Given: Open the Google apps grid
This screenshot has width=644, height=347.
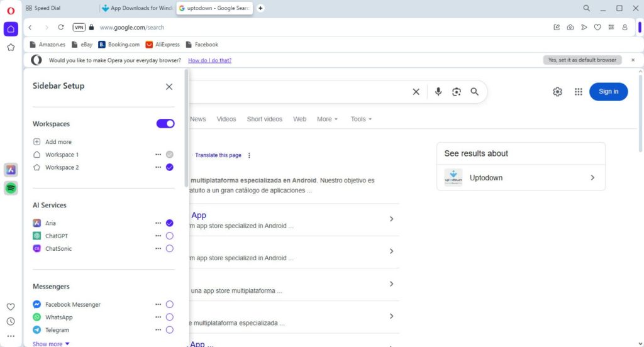Looking at the screenshot, I should 579,92.
